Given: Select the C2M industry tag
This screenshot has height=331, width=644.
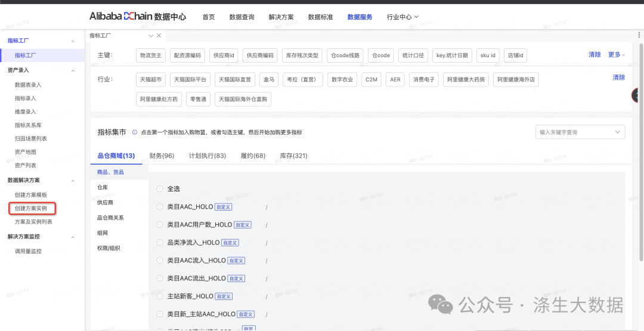Looking at the screenshot, I should click(x=371, y=80).
